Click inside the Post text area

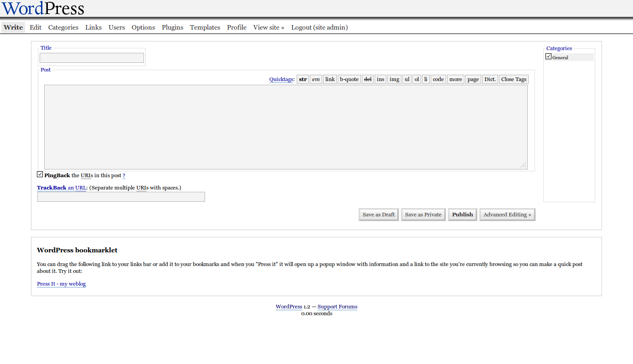coord(286,127)
